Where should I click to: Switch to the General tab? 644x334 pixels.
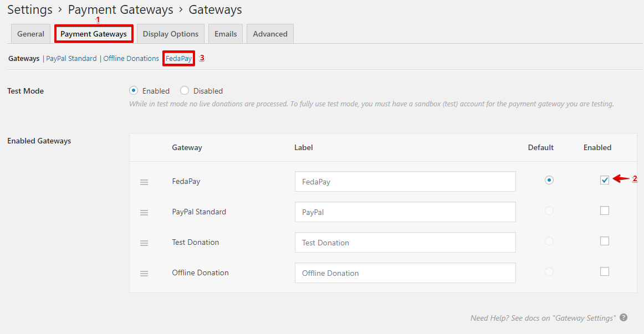30,34
